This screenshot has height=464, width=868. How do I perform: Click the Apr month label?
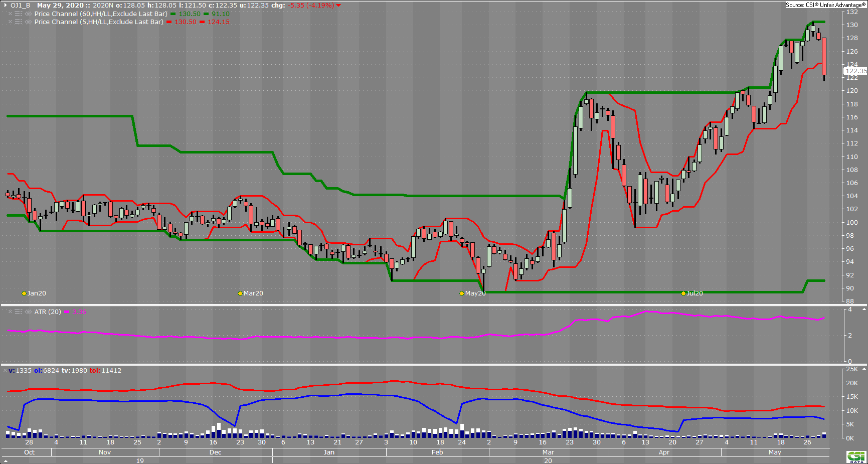[664, 452]
